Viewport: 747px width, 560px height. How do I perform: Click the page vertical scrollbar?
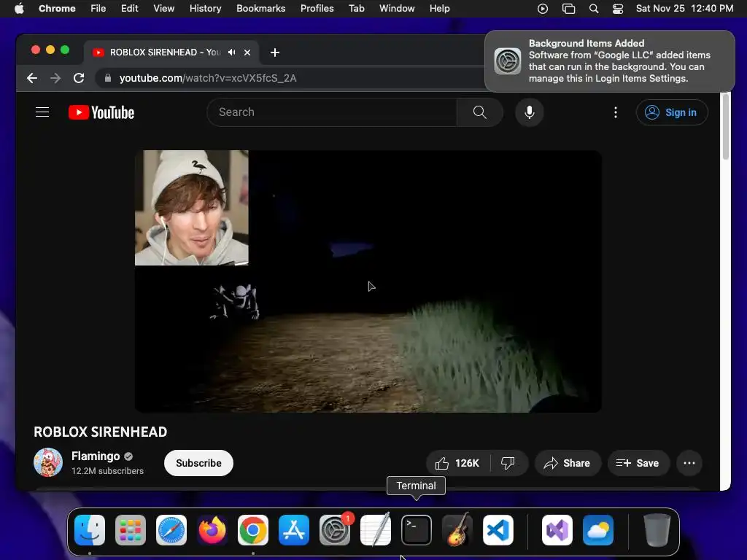pos(726,127)
